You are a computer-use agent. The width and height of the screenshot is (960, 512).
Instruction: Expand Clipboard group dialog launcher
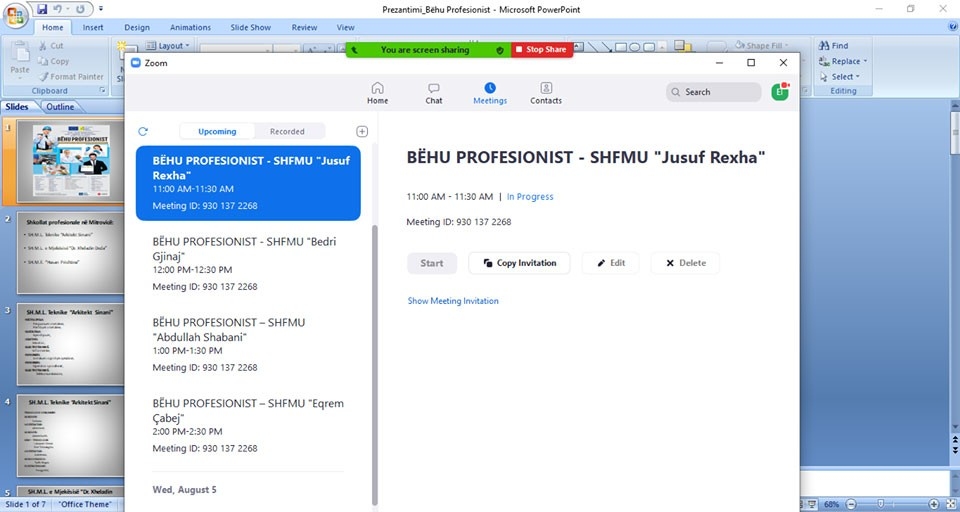[102, 91]
